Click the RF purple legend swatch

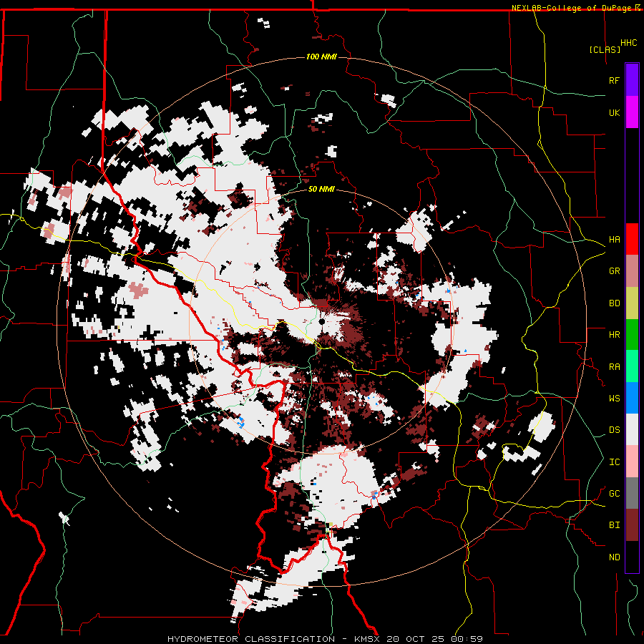(x=632, y=80)
